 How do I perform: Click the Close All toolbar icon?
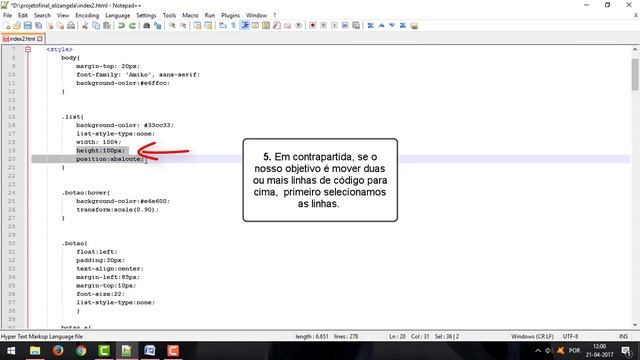pos(60,25)
